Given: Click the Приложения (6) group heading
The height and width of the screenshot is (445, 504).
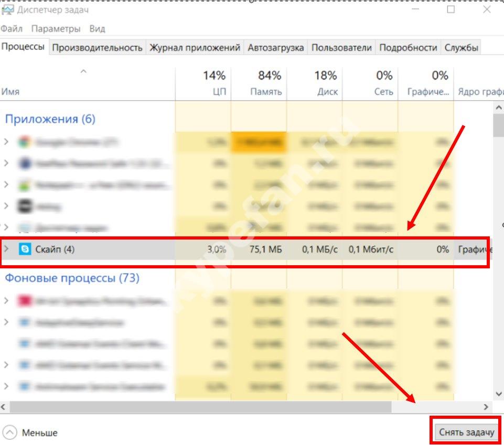Looking at the screenshot, I should click(50, 119).
